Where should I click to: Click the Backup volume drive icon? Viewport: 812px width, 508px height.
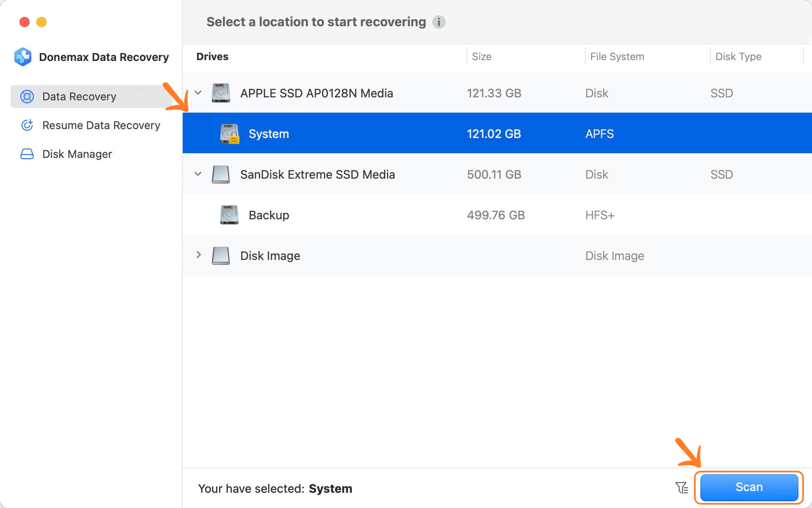click(x=229, y=215)
